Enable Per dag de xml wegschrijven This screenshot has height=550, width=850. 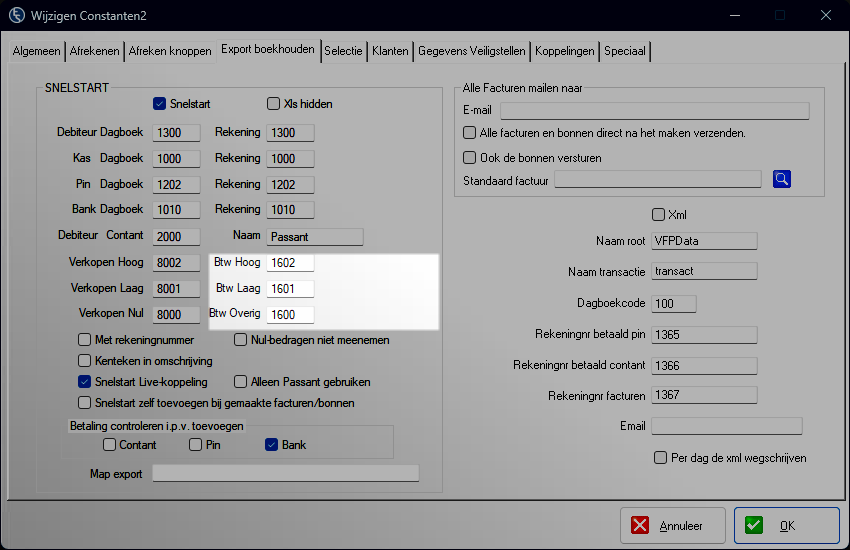click(660, 458)
